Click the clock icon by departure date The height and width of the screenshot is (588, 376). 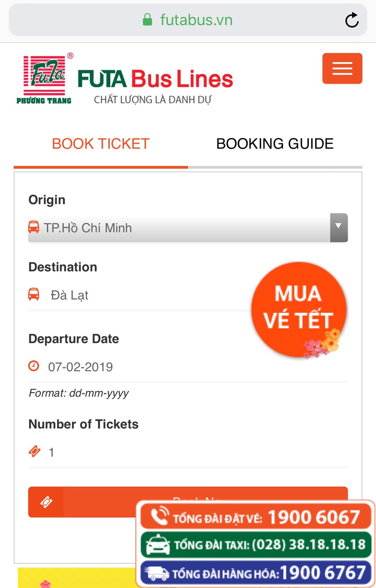point(34,366)
